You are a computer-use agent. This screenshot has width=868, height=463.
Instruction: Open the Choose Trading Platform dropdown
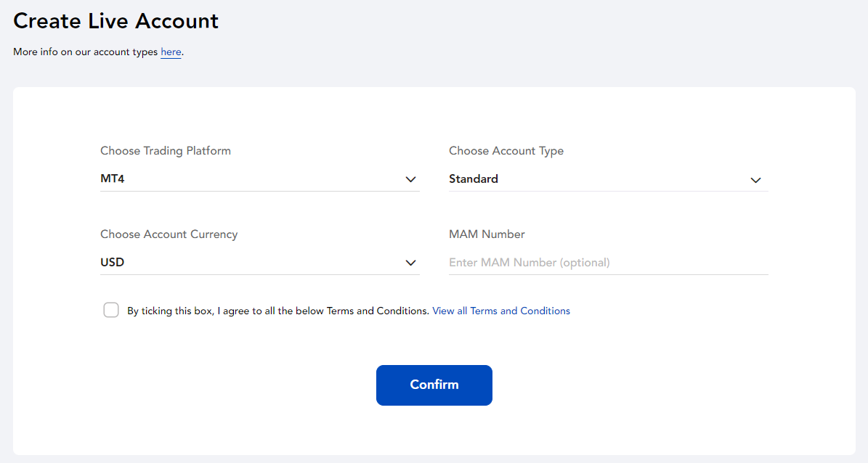pyautogui.click(x=259, y=179)
